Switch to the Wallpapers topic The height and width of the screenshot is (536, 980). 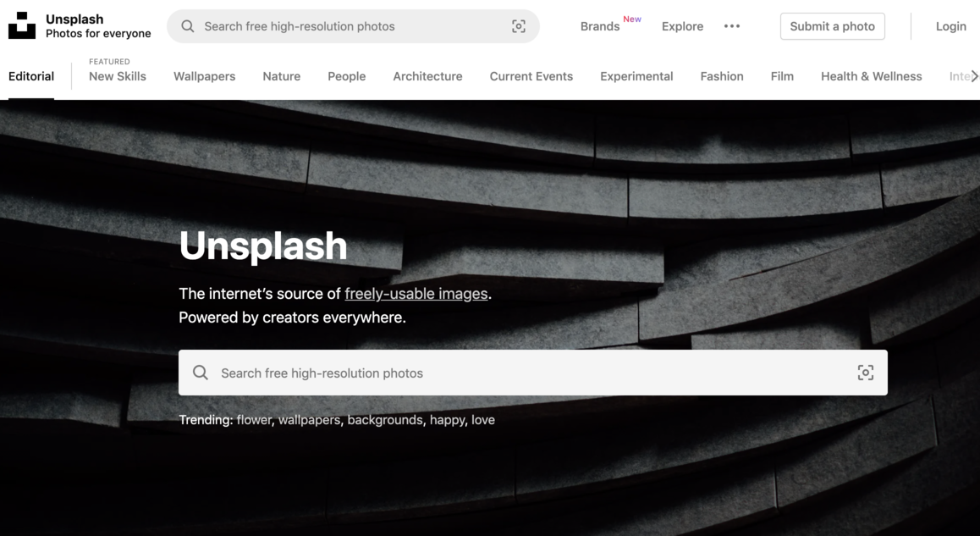click(204, 76)
